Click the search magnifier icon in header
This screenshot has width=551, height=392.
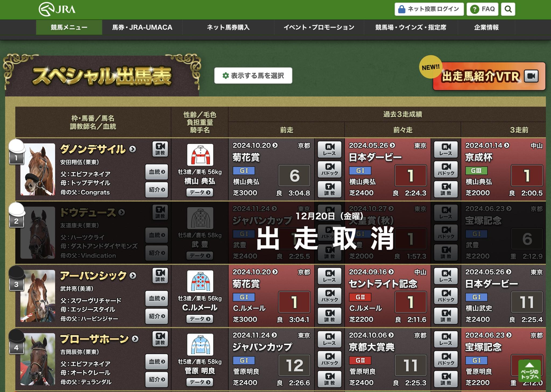click(508, 9)
